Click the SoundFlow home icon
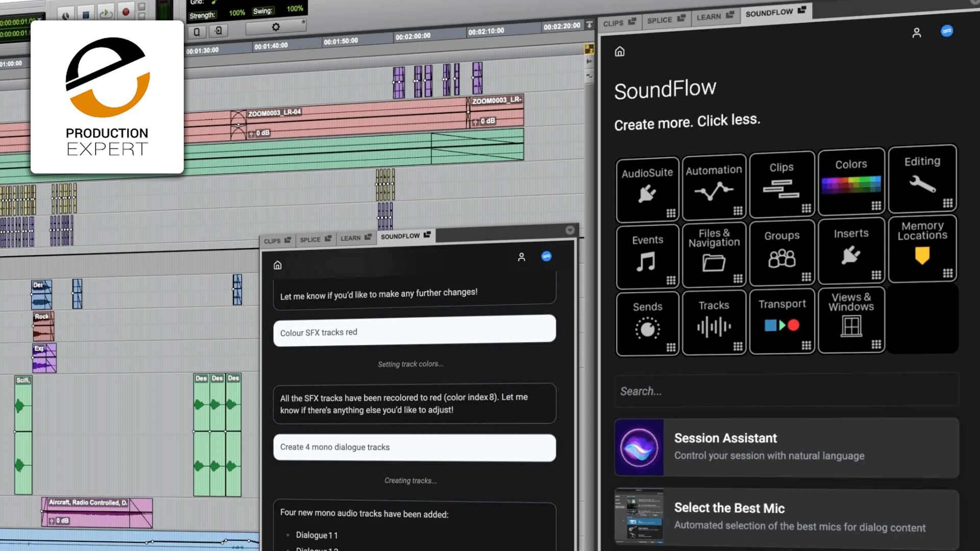 (620, 51)
